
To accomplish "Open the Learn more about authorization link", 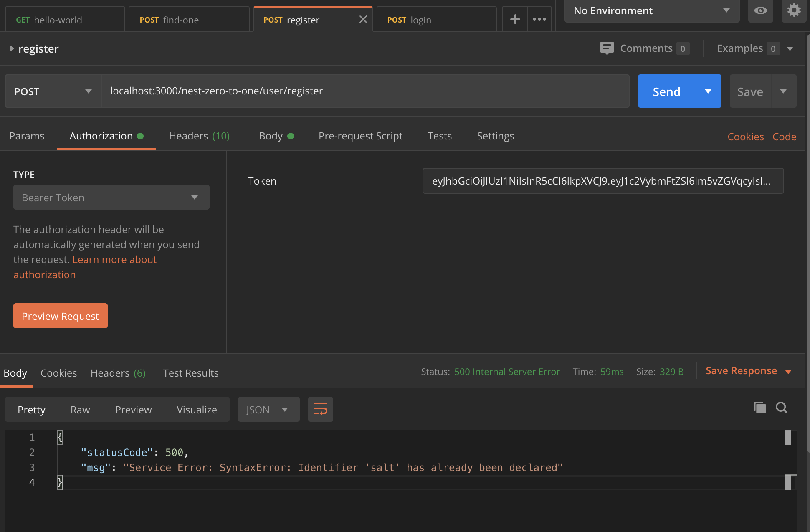I will click(114, 260).
